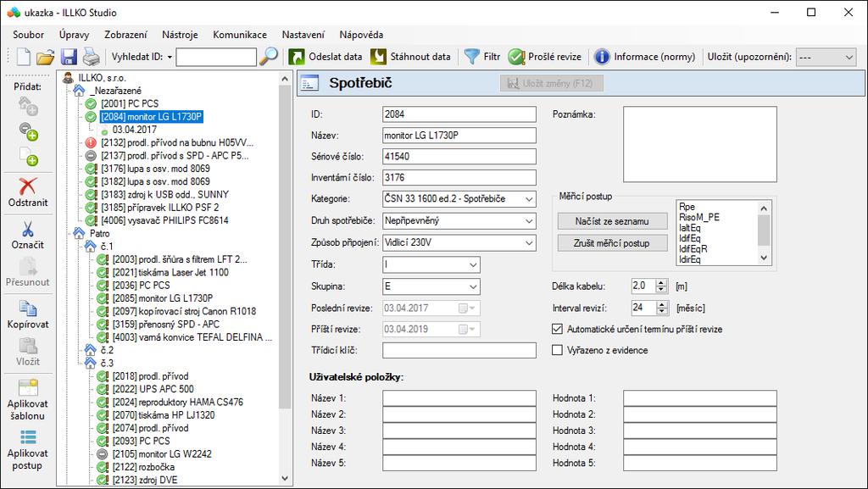The width and height of the screenshot is (868, 489).
Task: Select [2105] monitor LG W2242
Action: coord(162,454)
